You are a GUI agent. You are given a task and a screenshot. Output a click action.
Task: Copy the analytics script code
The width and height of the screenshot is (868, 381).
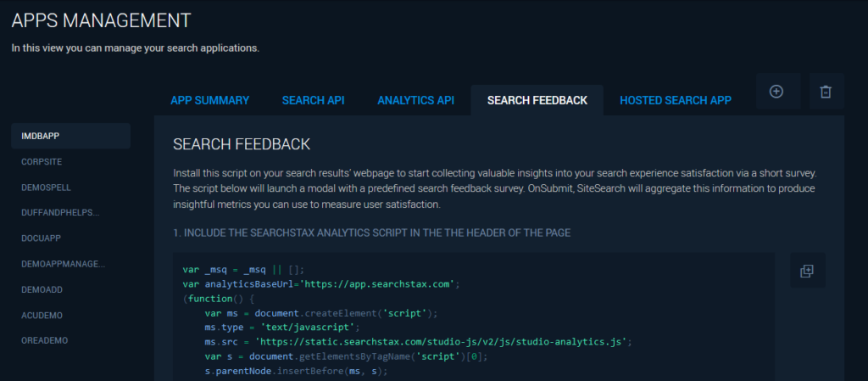[x=807, y=271]
